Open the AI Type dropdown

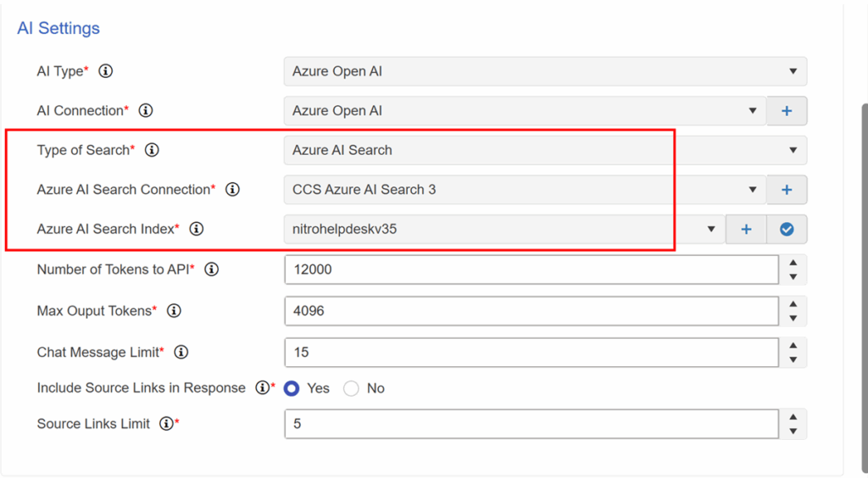click(x=545, y=71)
